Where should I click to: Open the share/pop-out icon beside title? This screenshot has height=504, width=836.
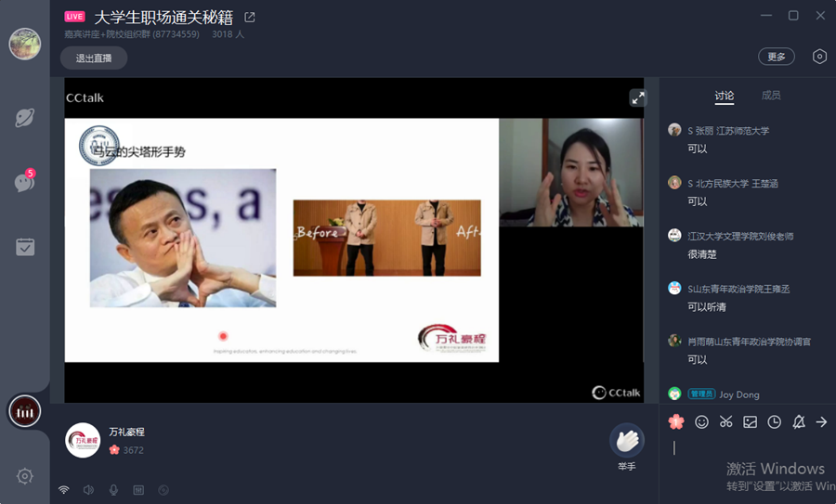[x=249, y=17]
